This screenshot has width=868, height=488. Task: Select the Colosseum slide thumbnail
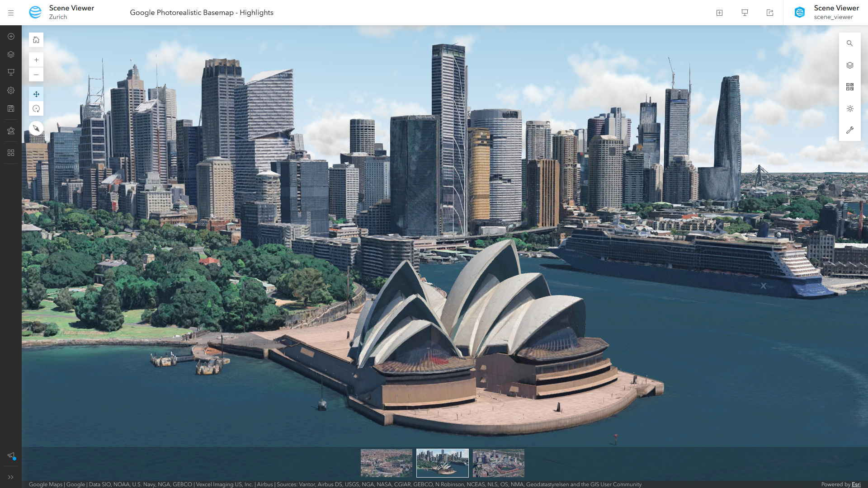pos(387,463)
